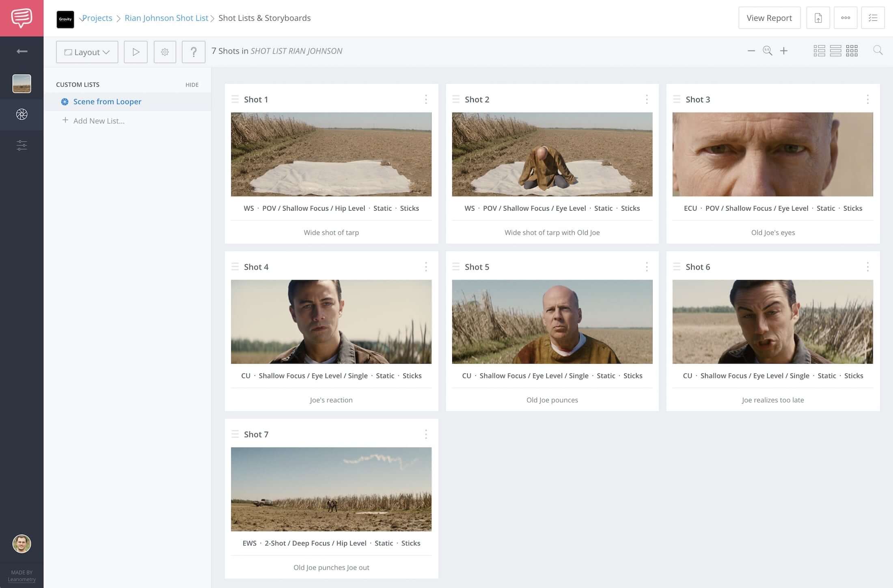Click the View Report button

[769, 18]
